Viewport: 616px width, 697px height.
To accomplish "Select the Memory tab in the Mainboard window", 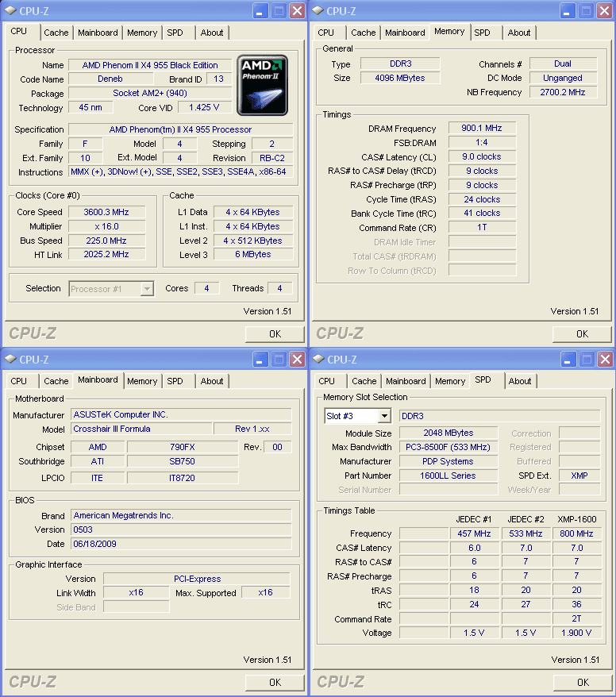I will coord(142,381).
